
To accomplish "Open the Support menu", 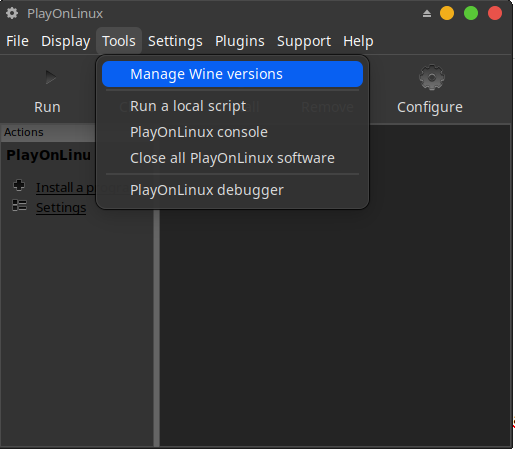I will (x=304, y=41).
